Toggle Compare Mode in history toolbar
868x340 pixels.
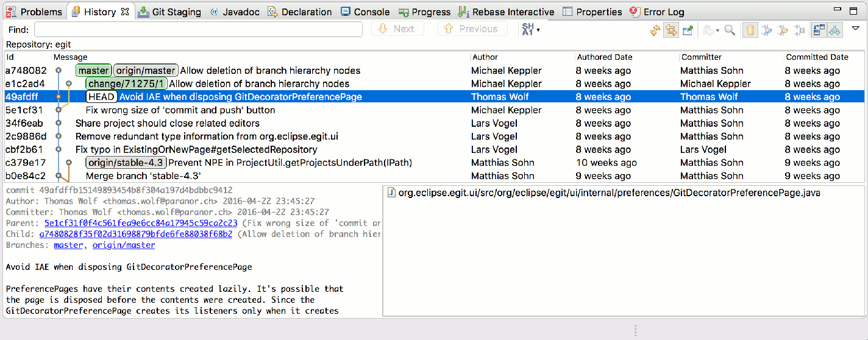[x=819, y=30]
